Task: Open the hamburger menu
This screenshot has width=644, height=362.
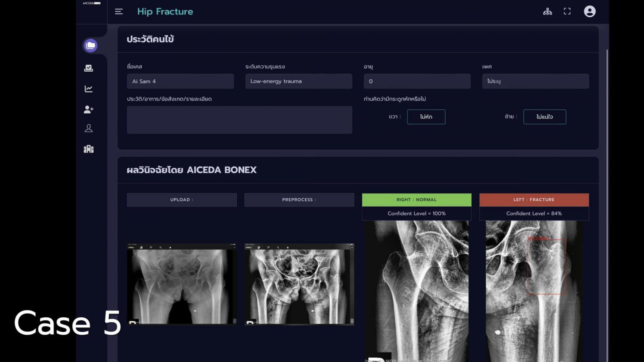Action: point(119,12)
